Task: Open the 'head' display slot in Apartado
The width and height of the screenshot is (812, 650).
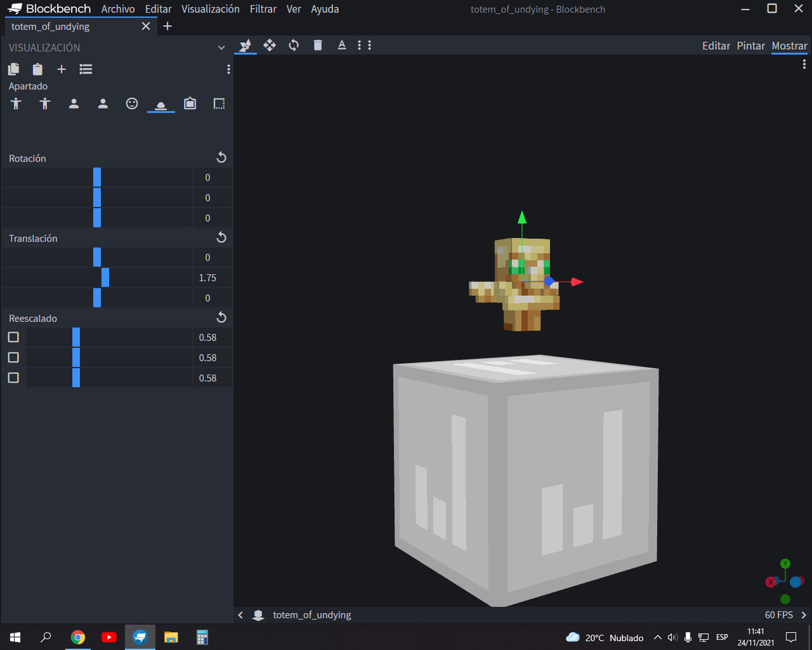Action: coord(132,104)
